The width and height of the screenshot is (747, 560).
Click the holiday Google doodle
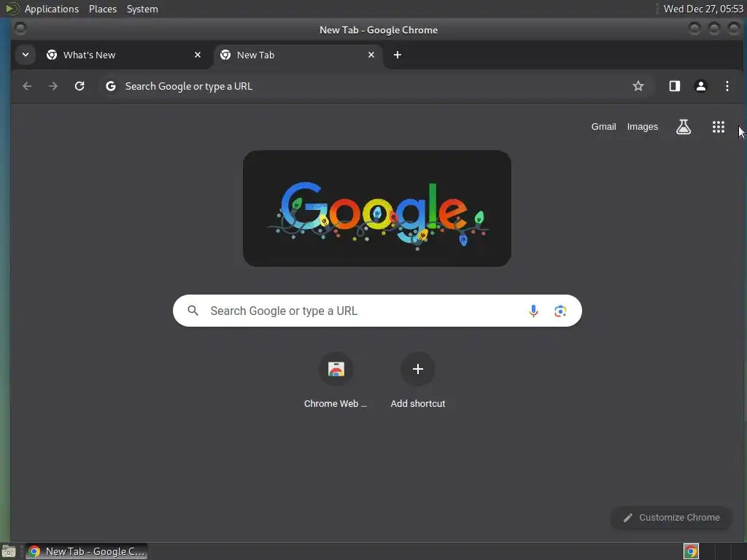pos(377,209)
